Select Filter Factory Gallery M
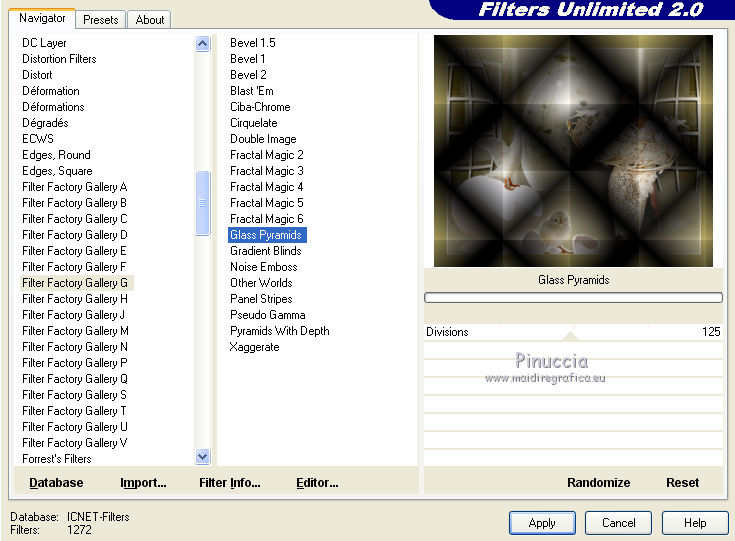The image size is (735, 541). (x=75, y=331)
